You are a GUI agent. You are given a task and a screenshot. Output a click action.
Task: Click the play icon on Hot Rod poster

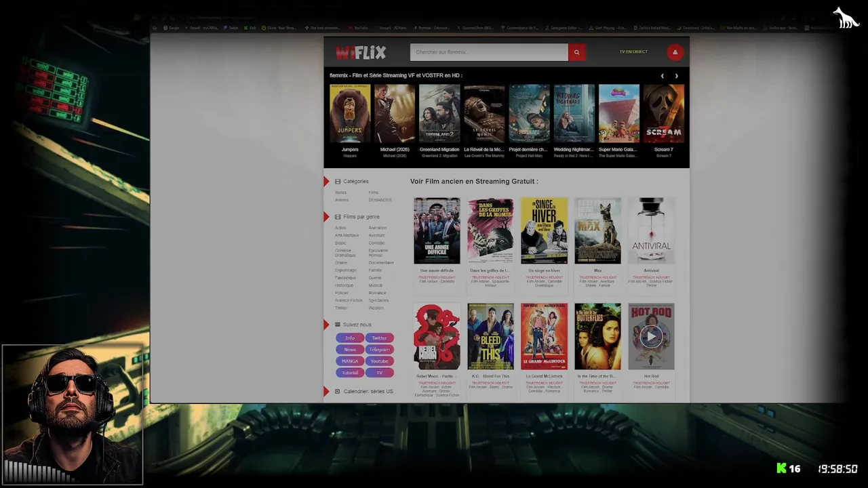tap(651, 336)
